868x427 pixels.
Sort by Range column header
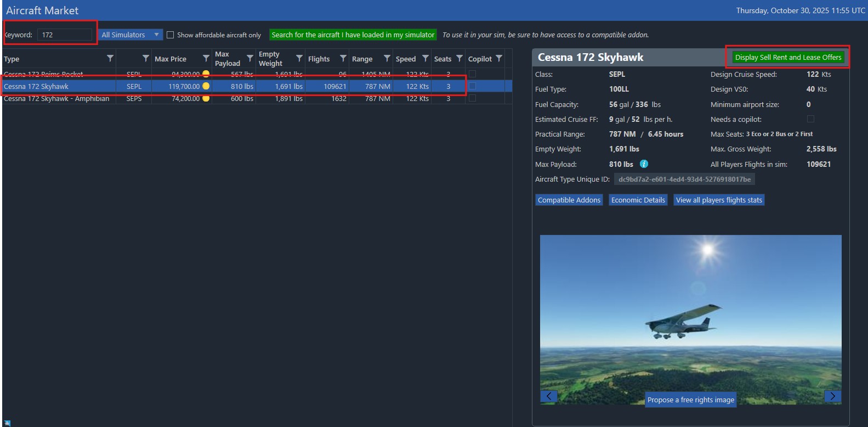click(x=362, y=59)
